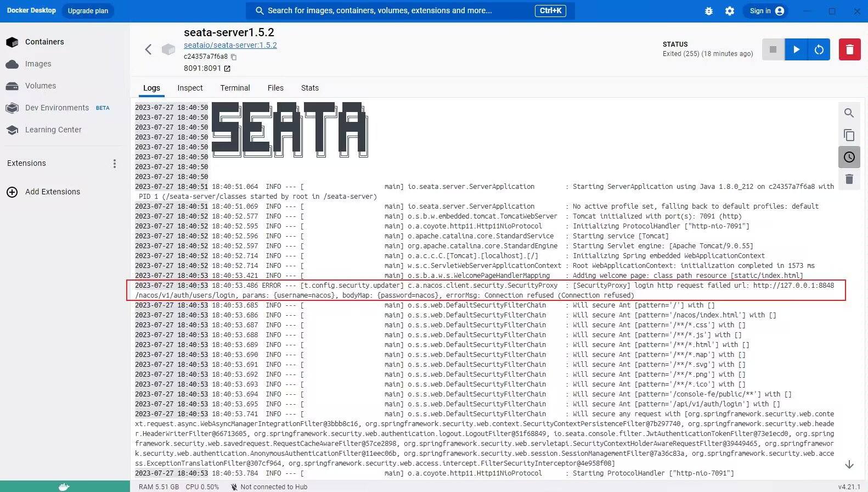Switch to the Inspect tab

[x=190, y=88]
